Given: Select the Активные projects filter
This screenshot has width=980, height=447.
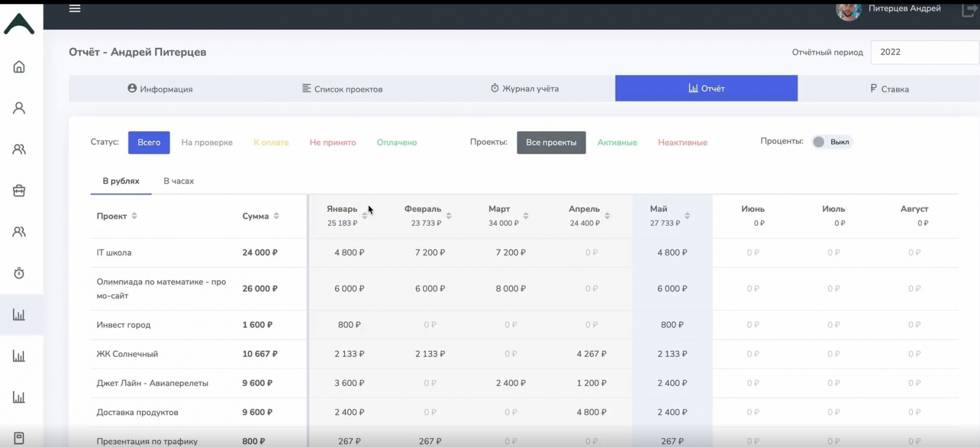Looking at the screenshot, I should tap(617, 143).
